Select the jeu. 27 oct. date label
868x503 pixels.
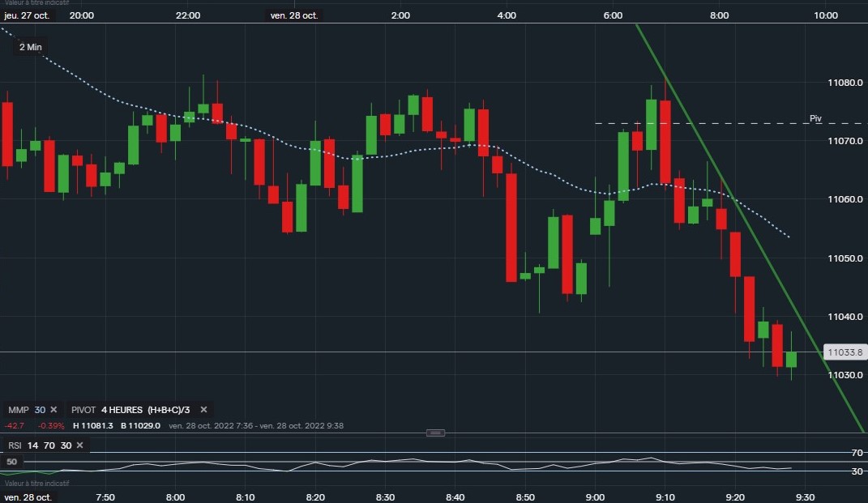coord(27,15)
